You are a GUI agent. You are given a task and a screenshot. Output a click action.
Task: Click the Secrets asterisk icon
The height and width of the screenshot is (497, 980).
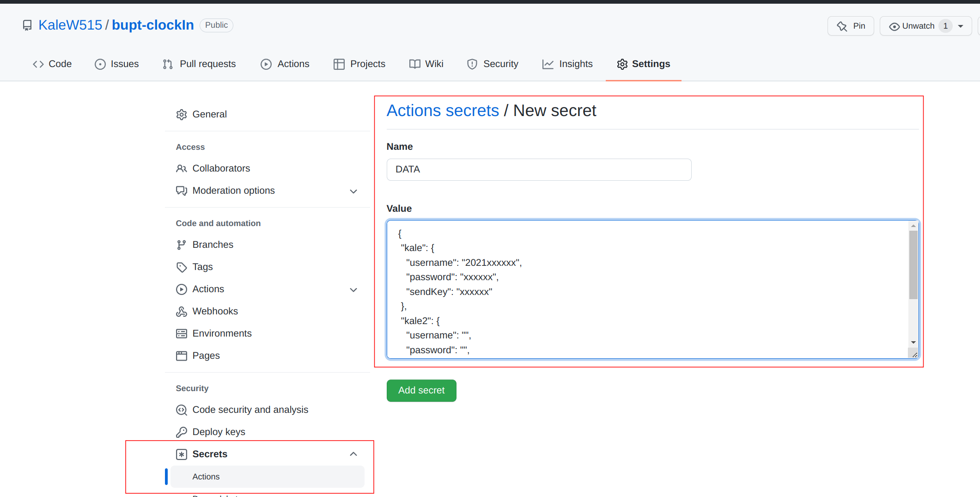[x=182, y=454]
